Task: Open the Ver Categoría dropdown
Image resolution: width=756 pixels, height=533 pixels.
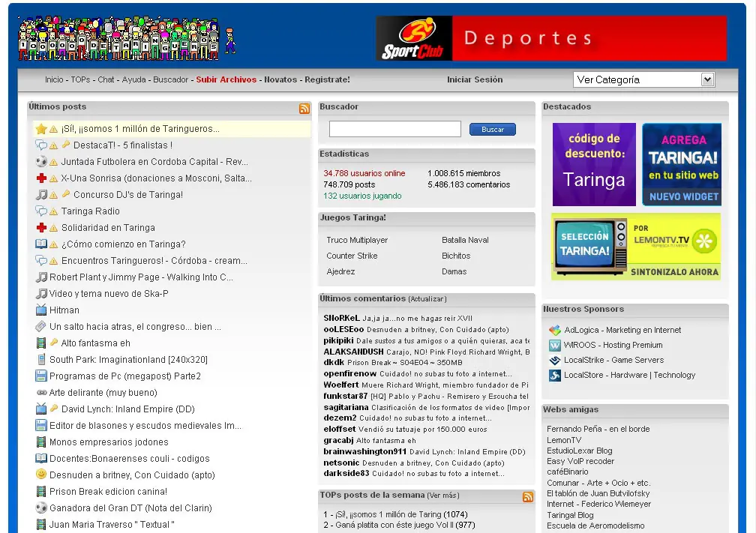Action: [643, 79]
